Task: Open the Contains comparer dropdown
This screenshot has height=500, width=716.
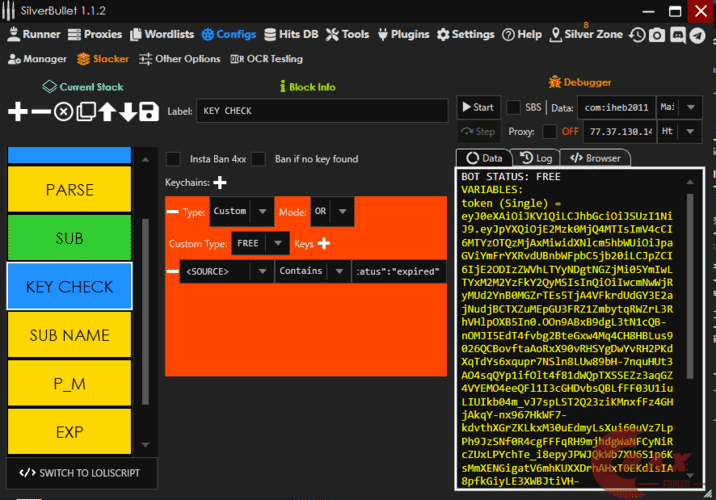Action: [311, 271]
